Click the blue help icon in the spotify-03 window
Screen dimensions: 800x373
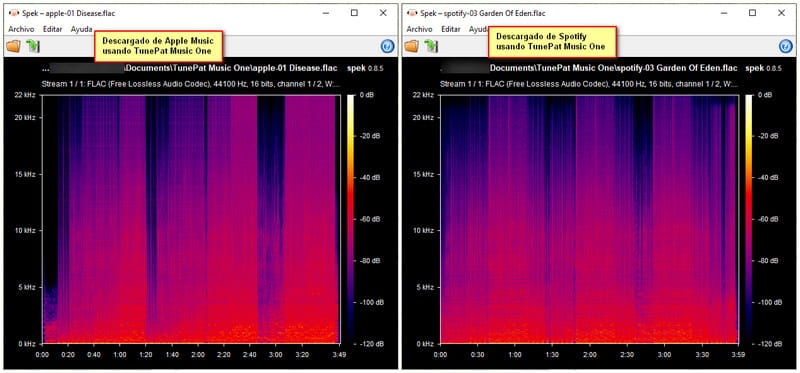(x=786, y=46)
